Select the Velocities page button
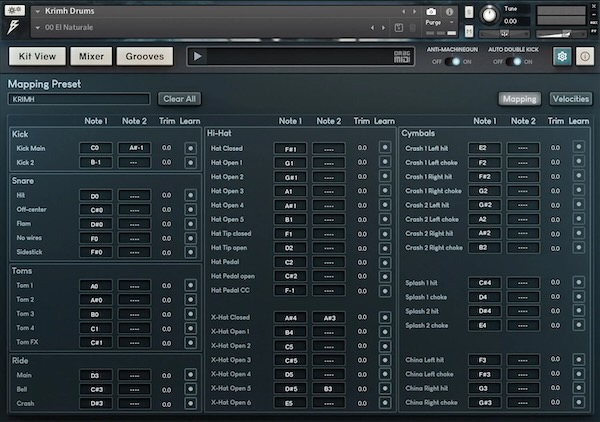 click(571, 99)
